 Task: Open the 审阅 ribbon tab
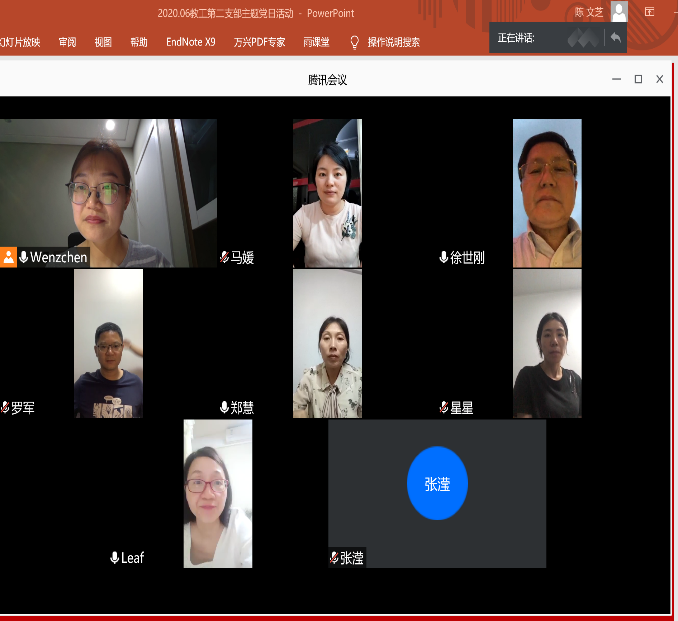(67, 42)
